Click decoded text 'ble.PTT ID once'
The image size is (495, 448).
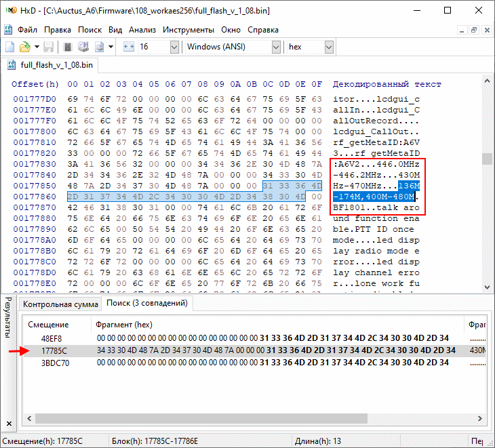(x=373, y=229)
